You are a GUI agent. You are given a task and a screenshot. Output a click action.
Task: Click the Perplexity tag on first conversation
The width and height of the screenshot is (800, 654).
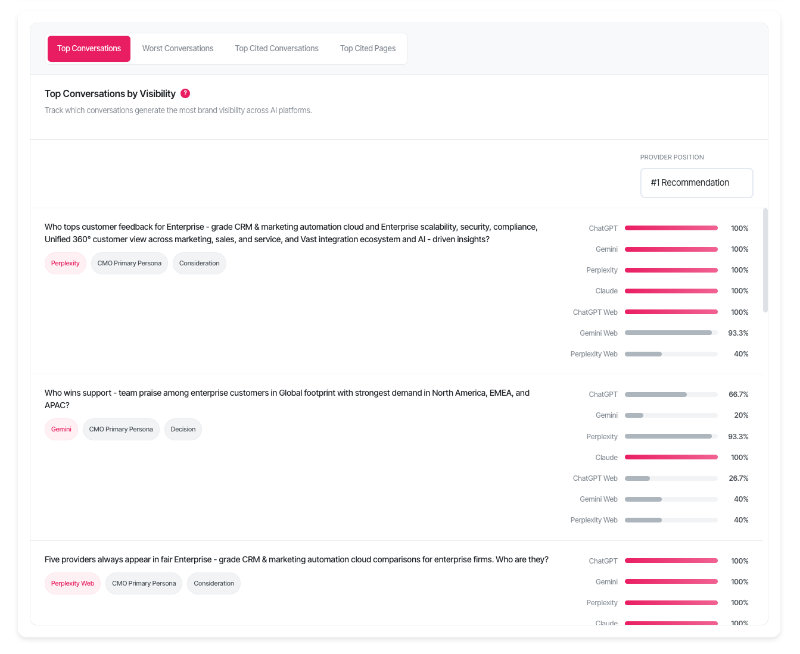click(65, 263)
